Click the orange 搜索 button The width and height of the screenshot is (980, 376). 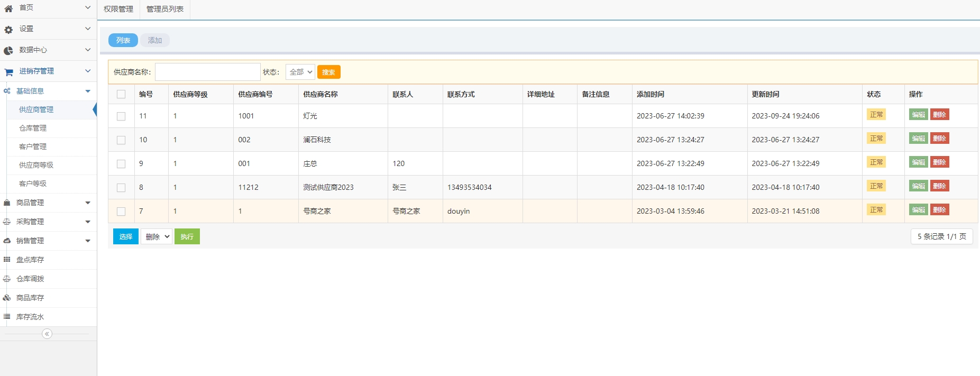[328, 72]
